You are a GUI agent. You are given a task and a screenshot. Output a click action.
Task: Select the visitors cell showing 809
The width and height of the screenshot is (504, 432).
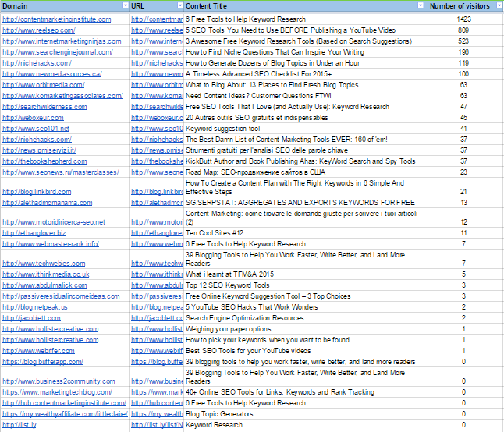tap(463, 30)
